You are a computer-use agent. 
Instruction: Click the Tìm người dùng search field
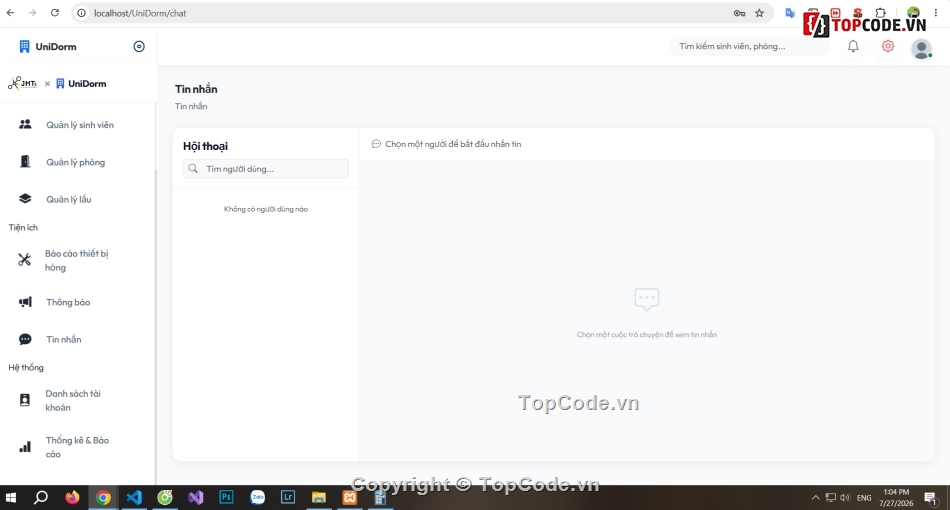coord(266,169)
